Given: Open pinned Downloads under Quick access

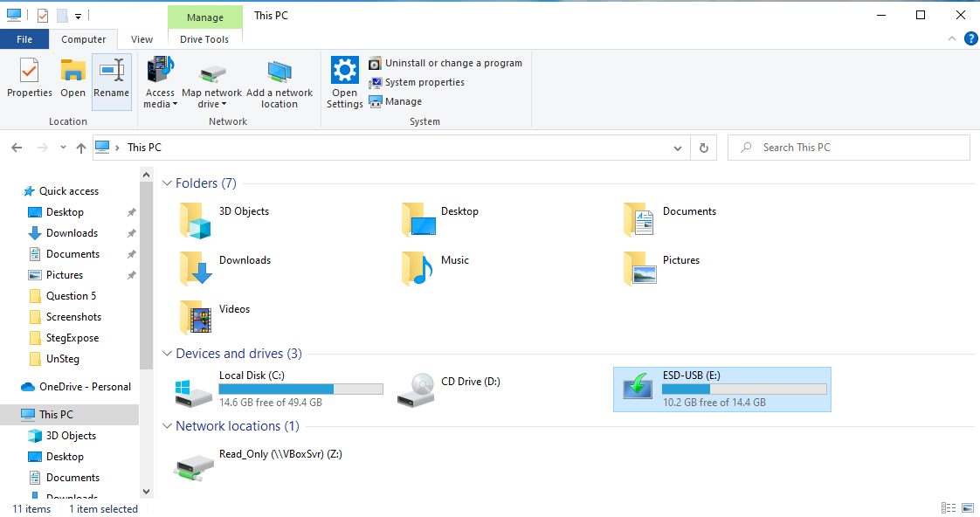Looking at the screenshot, I should pyautogui.click(x=72, y=233).
